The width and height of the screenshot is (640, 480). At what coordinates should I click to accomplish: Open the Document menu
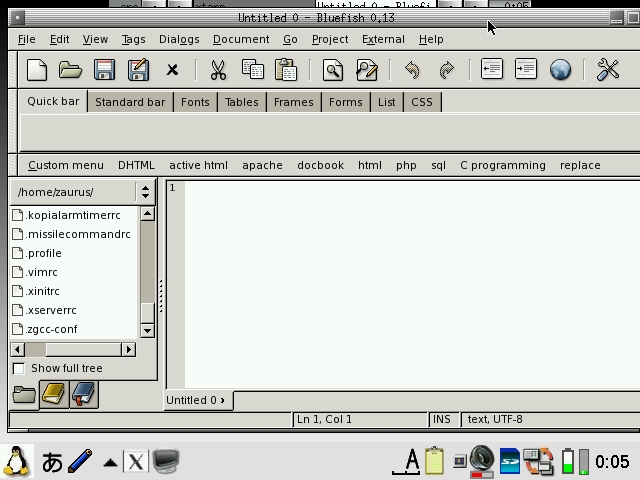coord(241,39)
